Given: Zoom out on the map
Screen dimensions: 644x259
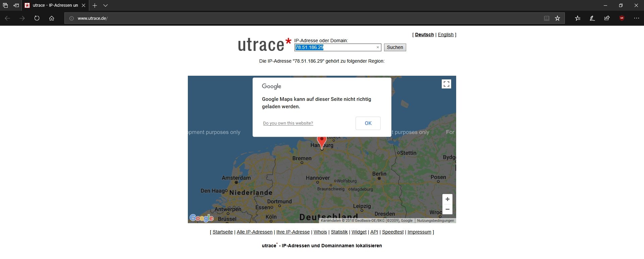Looking at the screenshot, I should pyautogui.click(x=447, y=209).
